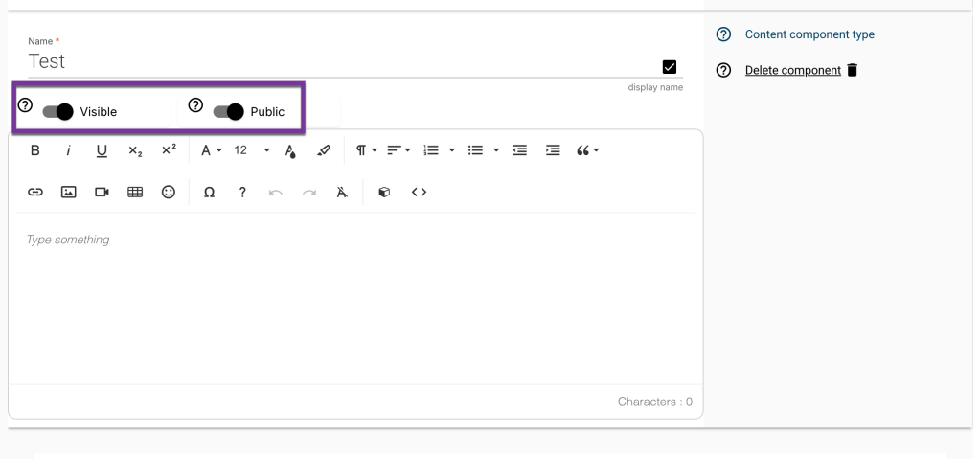The height and width of the screenshot is (459, 980).
Task: Click the unordered bullet list button
Action: click(x=475, y=150)
